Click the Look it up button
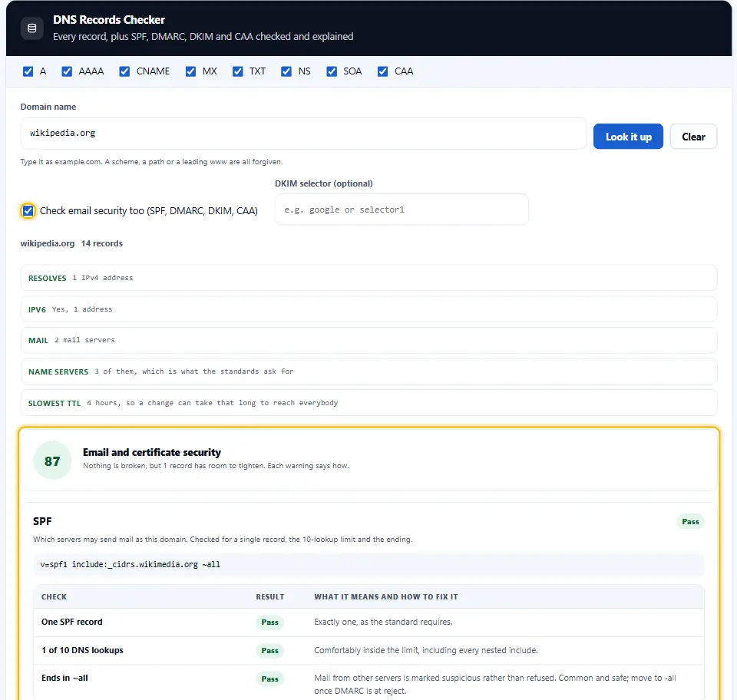Image resolution: width=737 pixels, height=700 pixels. [628, 137]
